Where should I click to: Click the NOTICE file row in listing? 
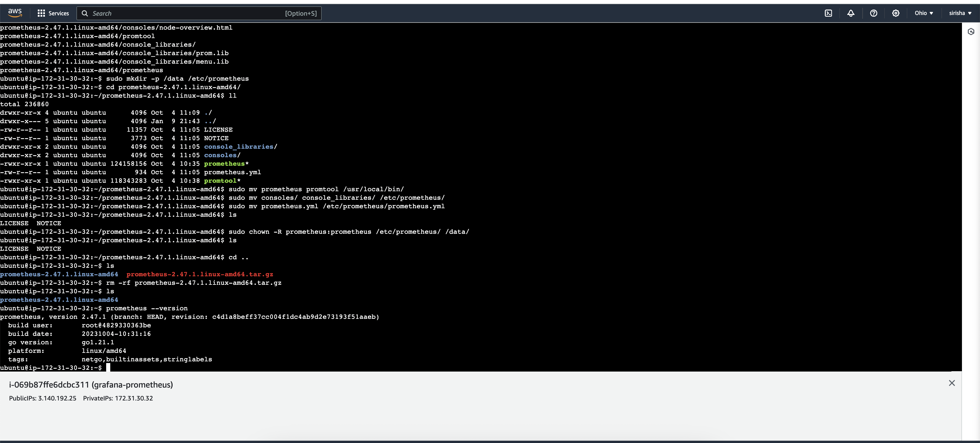click(x=114, y=138)
